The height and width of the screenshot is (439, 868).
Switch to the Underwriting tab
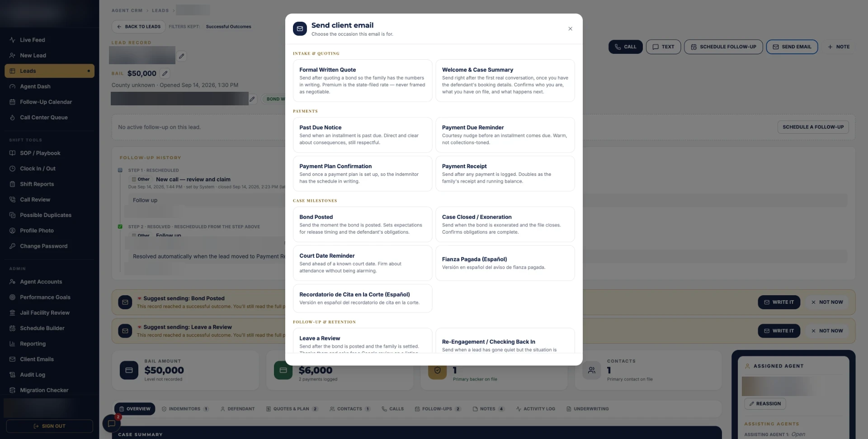[x=587, y=409]
